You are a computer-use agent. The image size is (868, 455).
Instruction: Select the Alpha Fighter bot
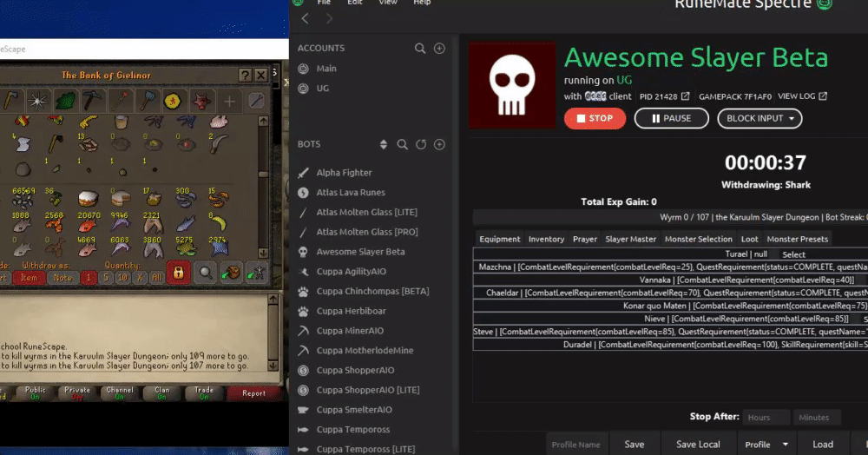(x=345, y=173)
